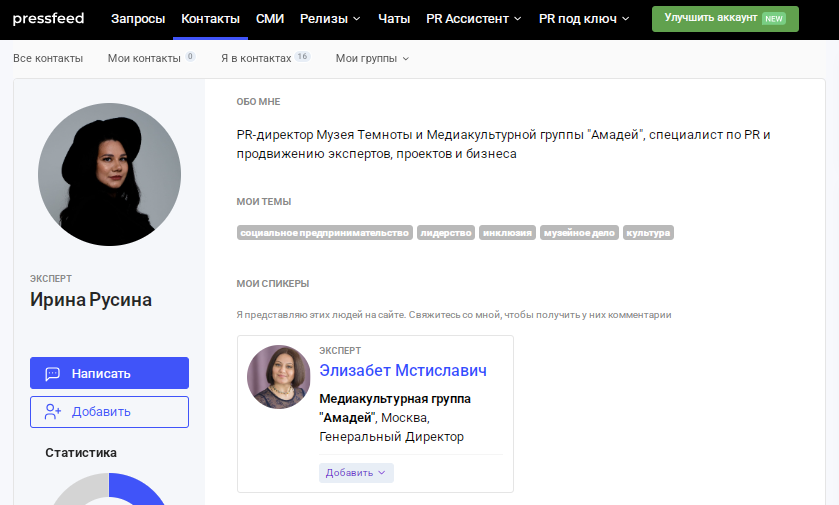This screenshot has width=839, height=505.
Task: Click the Ирина Русина name heading
Action: coord(91,300)
